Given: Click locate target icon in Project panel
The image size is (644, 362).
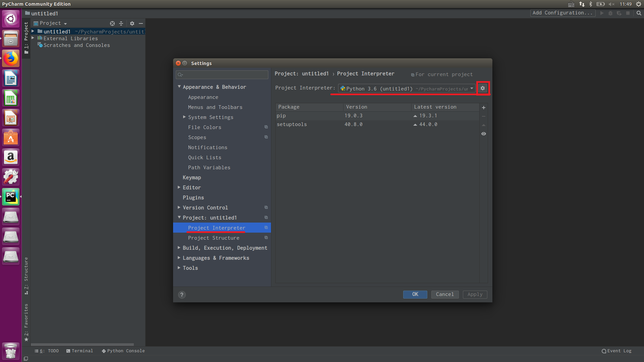Looking at the screenshot, I should pyautogui.click(x=112, y=23).
